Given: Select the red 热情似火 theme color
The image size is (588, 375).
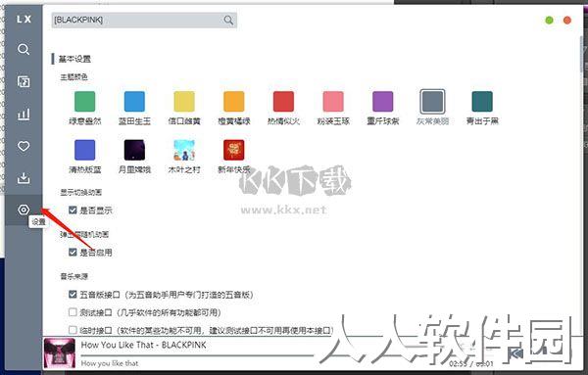Looking at the screenshot, I should [x=283, y=101].
